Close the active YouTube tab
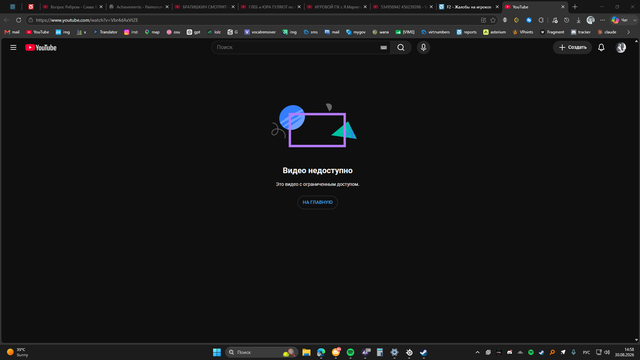The width and height of the screenshot is (640, 360). [x=563, y=7]
